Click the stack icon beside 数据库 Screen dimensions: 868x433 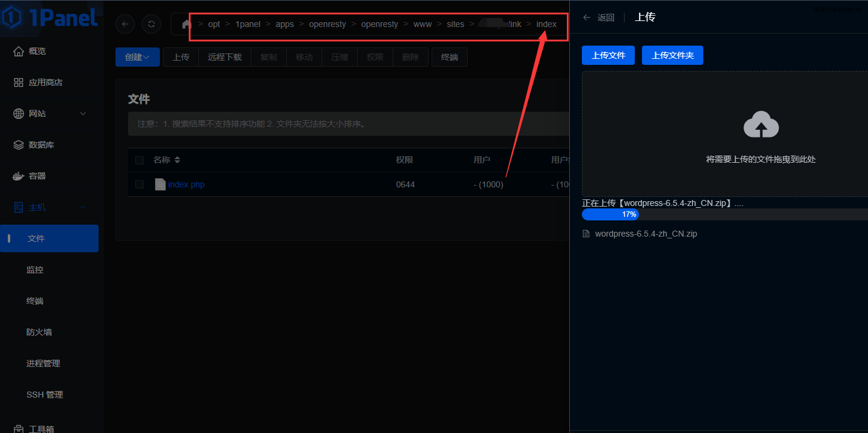(19, 145)
